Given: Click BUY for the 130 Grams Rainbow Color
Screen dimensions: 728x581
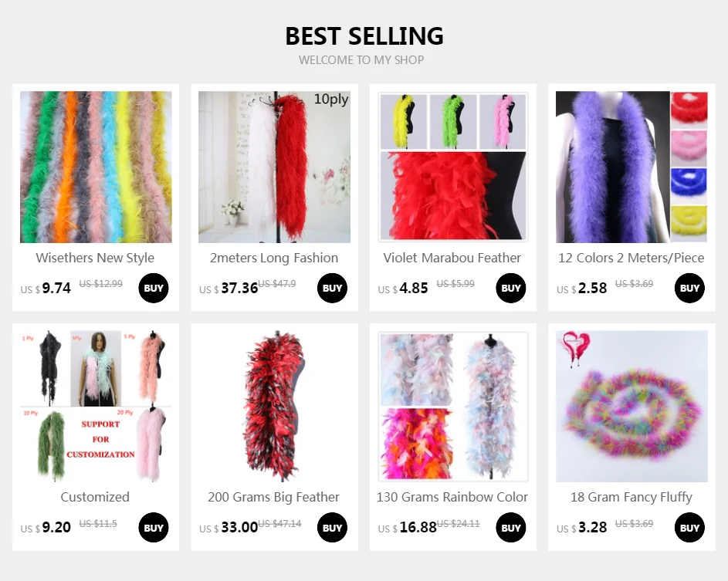Looking at the screenshot, I should click(511, 528).
